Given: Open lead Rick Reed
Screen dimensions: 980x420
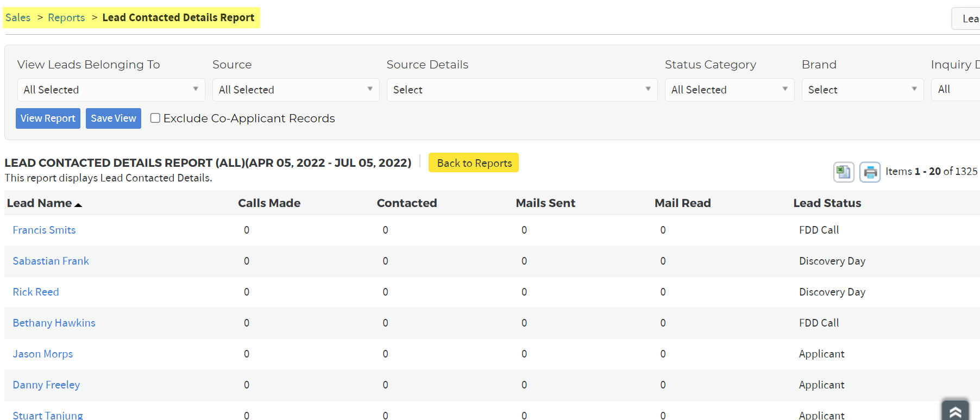Looking at the screenshot, I should 36,292.
